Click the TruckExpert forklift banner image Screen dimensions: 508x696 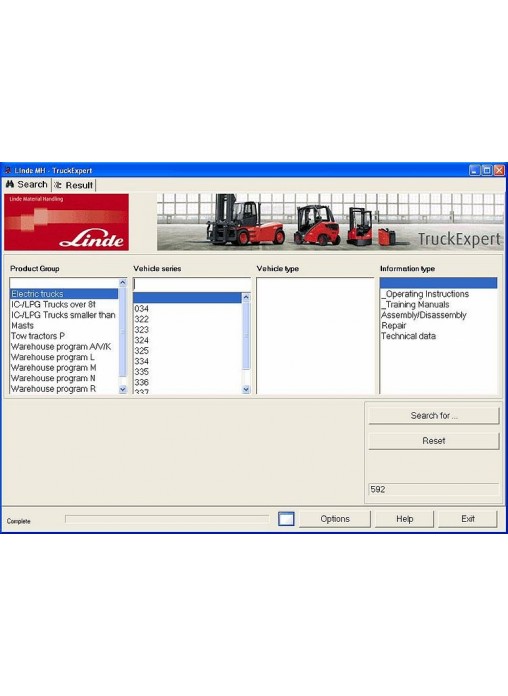[330, 222]
